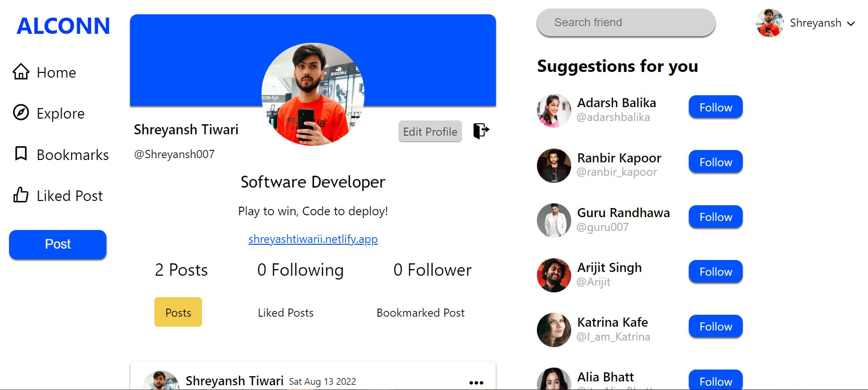The width and height of the screenshot is (868, 390).
Task: Open the shreyashtiwarii.netlify.app link
Action: pos(313,239)
